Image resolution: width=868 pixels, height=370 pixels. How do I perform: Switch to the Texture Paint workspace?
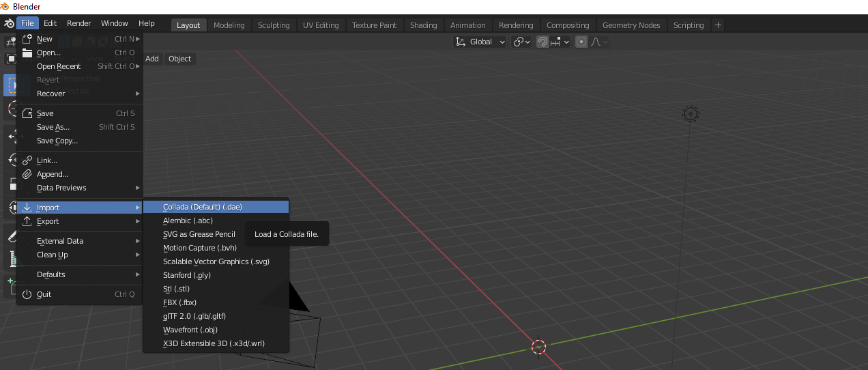(374, 25)
